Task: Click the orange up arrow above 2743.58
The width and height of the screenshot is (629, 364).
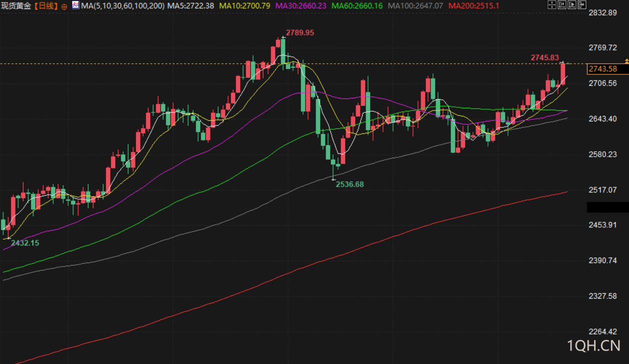Action: (626, 61)
